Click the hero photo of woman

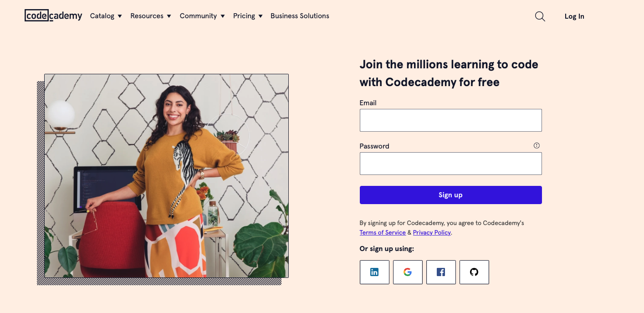click(166, 176)
